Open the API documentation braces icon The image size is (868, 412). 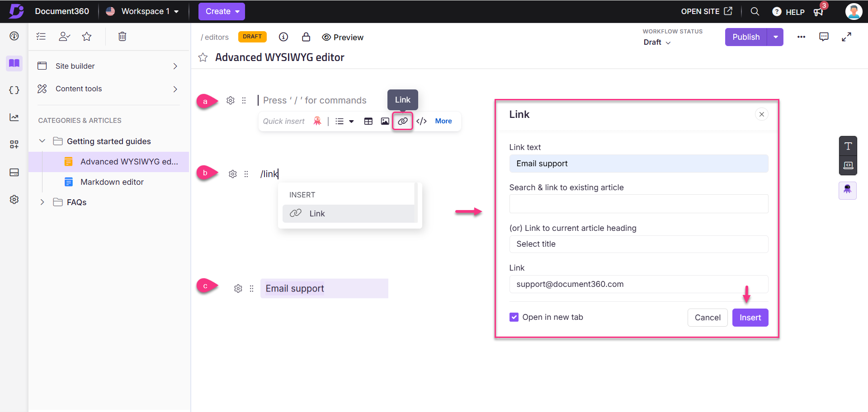click(x=14, y=90)
